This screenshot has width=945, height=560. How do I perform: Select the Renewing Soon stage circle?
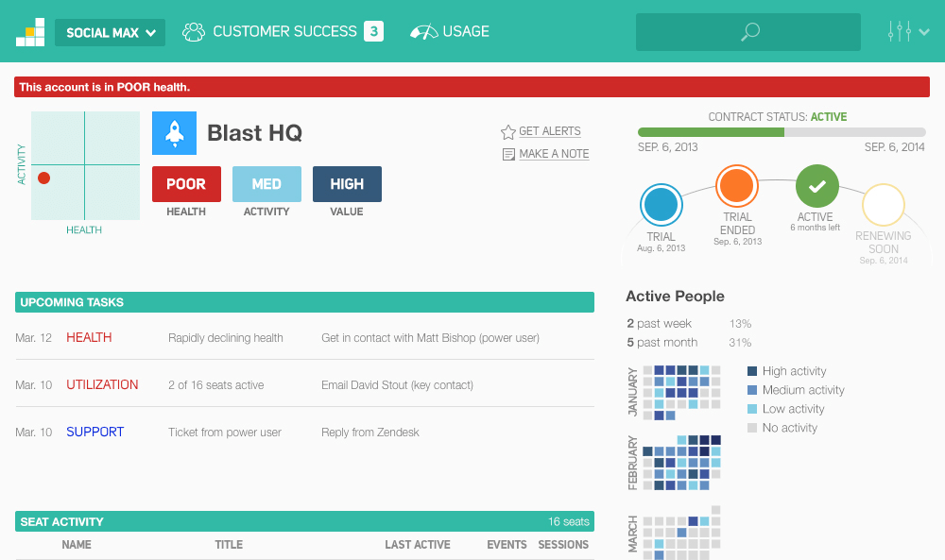(x=883, y=205)
